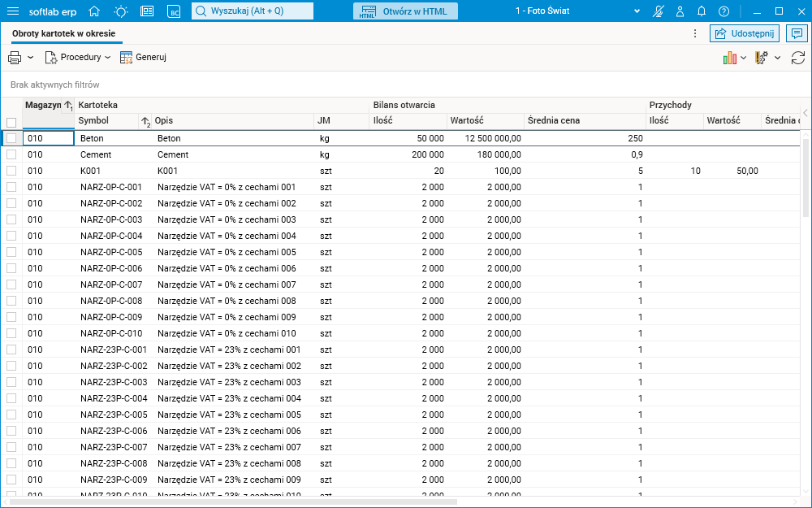Screen dimensions: 812x508
Task: Click the muted microphone icon
Action: click(659, 11)
